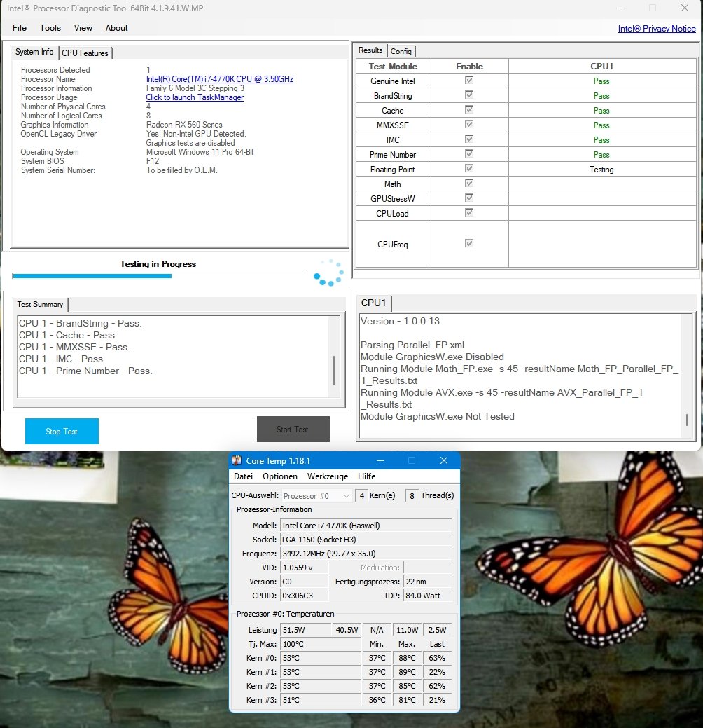Viewport: 703px width, 728px height.
Task: Click the Radeon RX 560 Series text
Action: [x=184, y=125]
